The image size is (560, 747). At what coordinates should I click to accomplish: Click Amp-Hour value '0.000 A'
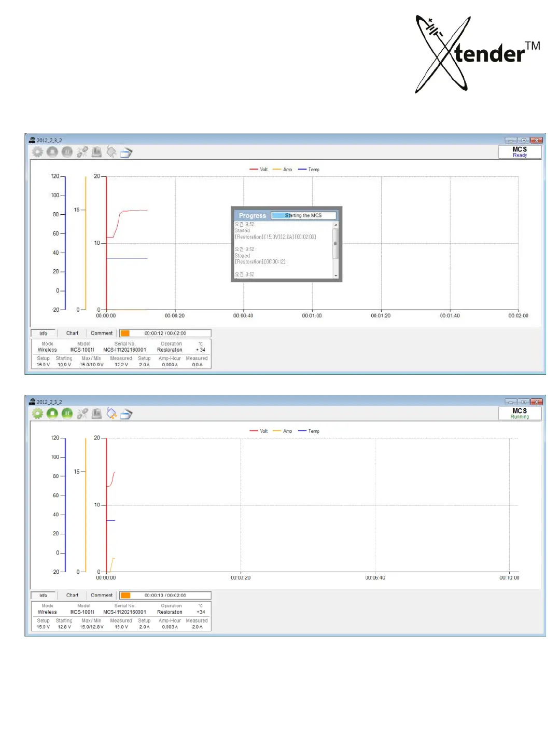(x=170, y=365)
